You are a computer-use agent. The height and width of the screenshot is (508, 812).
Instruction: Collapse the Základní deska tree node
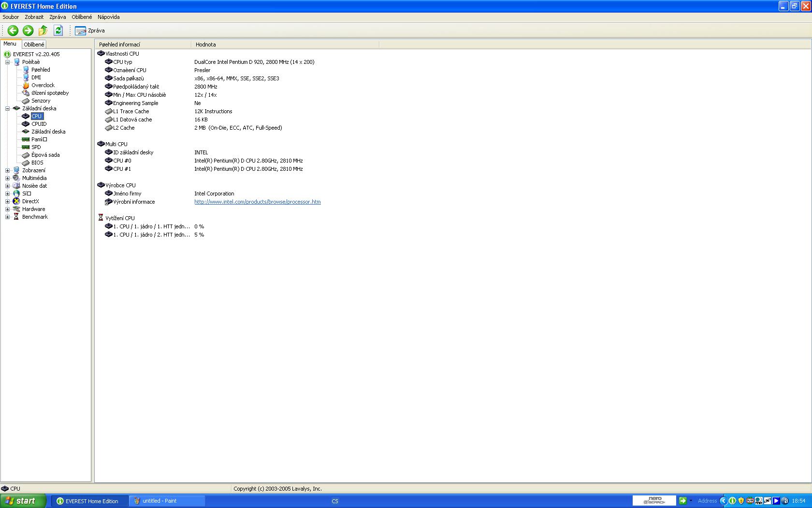(x=7, y=108)
